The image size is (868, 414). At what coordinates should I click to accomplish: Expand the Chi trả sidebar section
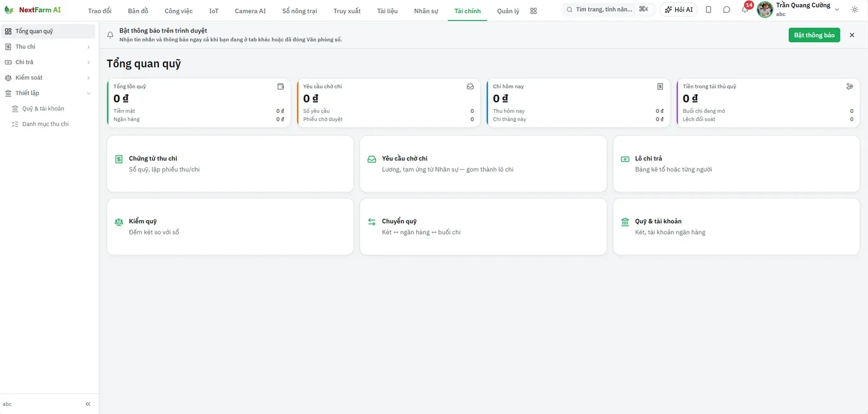click(48, 62)
